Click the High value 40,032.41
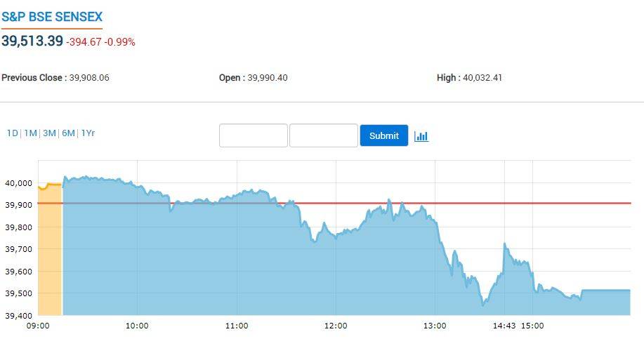The height and width of the screenshot is (353, 644). (x=482, y=78)
